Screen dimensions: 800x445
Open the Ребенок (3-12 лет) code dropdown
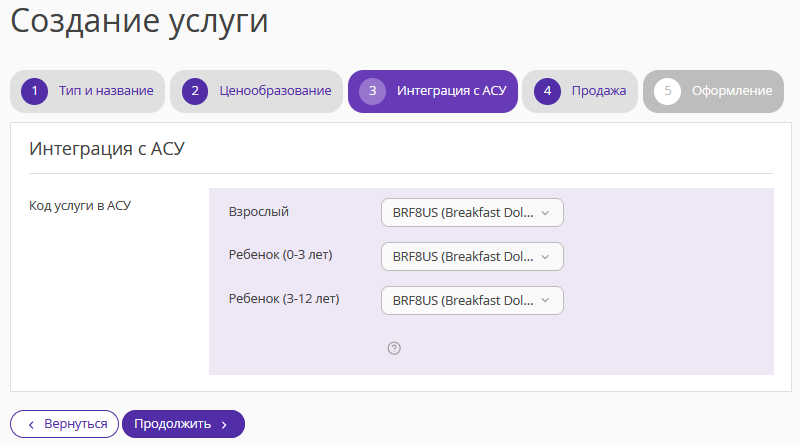coord(472,301)
